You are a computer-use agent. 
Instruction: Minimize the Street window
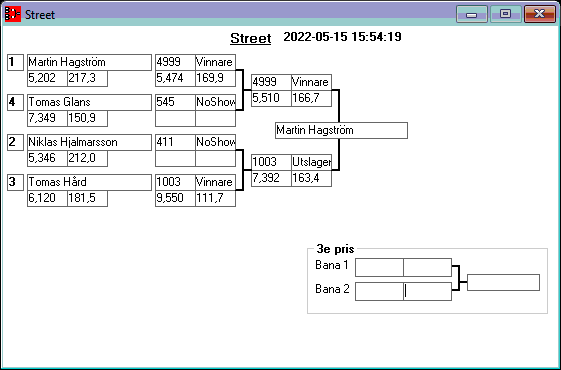pyautogui.click(x=472, y=14)
